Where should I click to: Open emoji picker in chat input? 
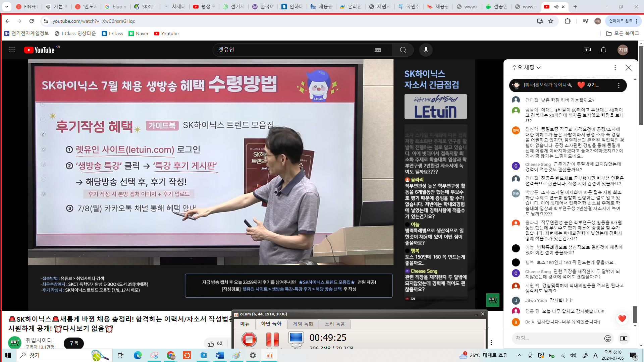[607, 339]
